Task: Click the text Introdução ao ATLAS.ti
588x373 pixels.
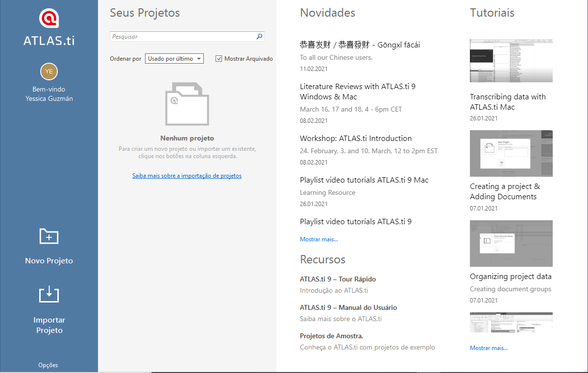Action: pyautogui.click(x=334, y=291)
